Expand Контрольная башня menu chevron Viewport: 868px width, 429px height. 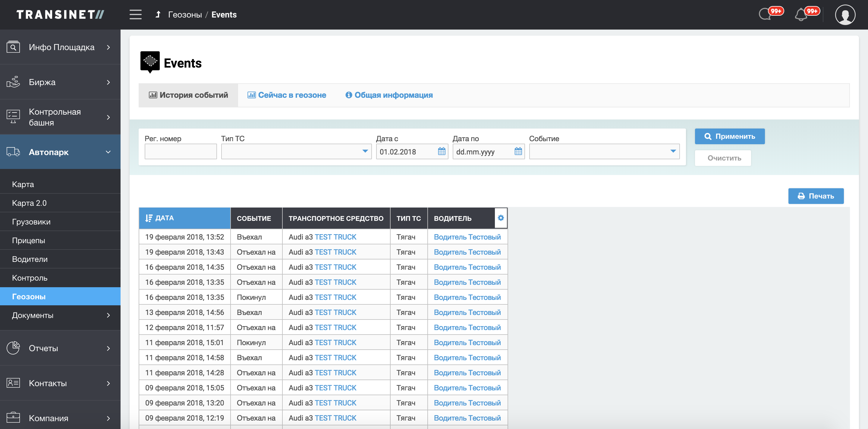coord(108,117)
